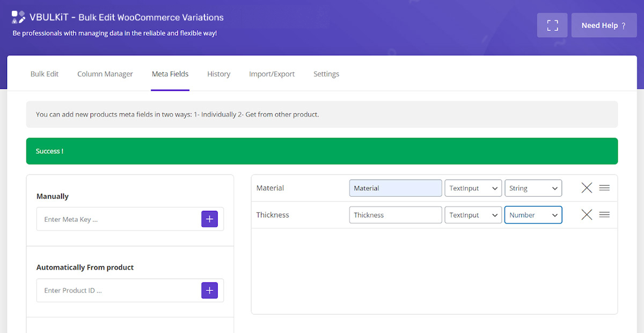Open Material's String data type dropdown
The height and width of the screenshot is (333, 644).
[x=533, y=188]
